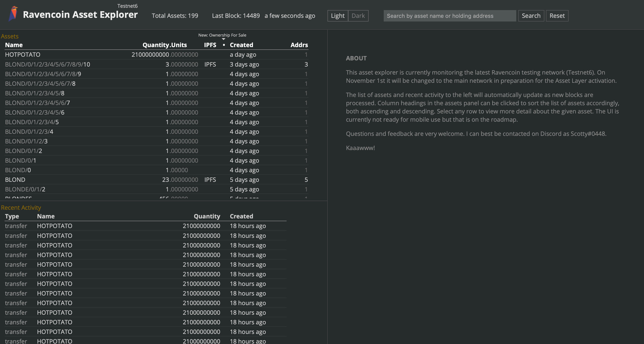Switch to the Dark theme
Image resolution: width=644 pixels, height=344 pixels.
click(x=358, y=16)
